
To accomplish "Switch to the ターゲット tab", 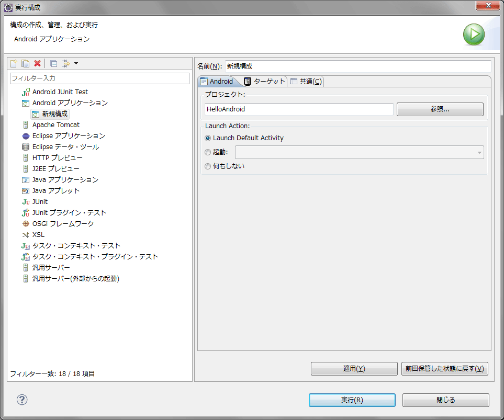I will 264,82.
